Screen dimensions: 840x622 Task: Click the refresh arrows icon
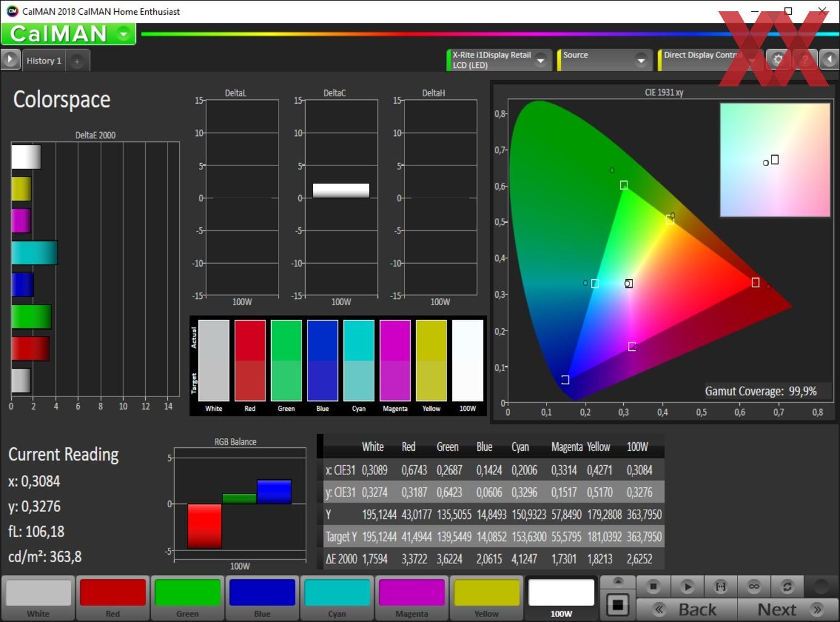pos(787,586)
